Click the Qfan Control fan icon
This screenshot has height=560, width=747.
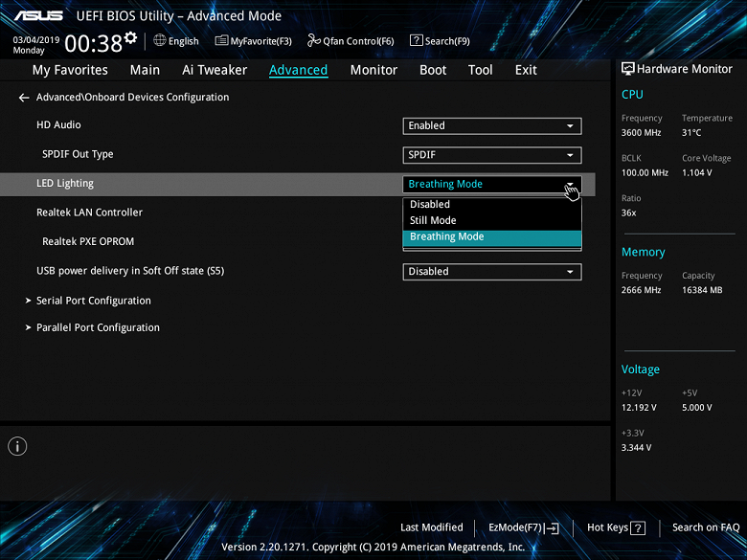314,40
